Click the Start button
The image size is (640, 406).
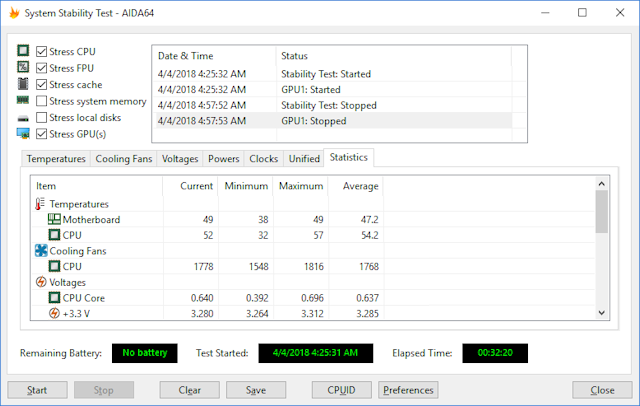[37, 390]
